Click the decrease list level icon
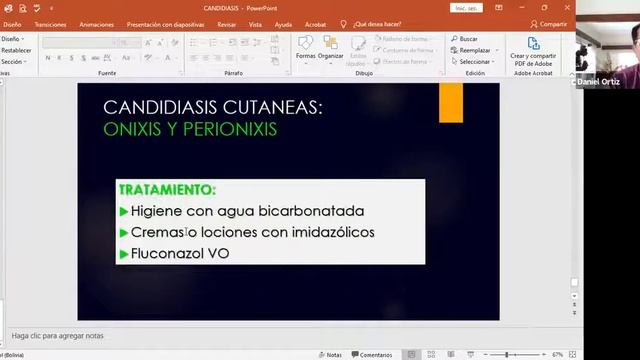The image size is (640, 360). [232, 42]
